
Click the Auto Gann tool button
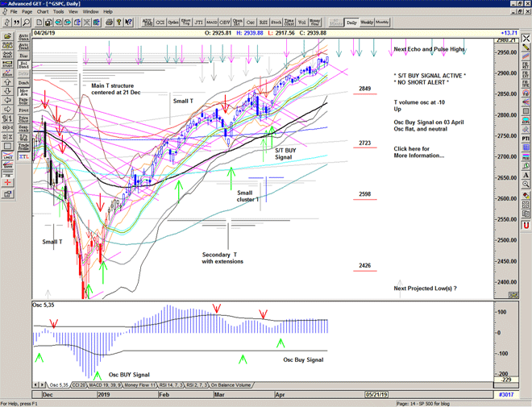click(23, 37)
